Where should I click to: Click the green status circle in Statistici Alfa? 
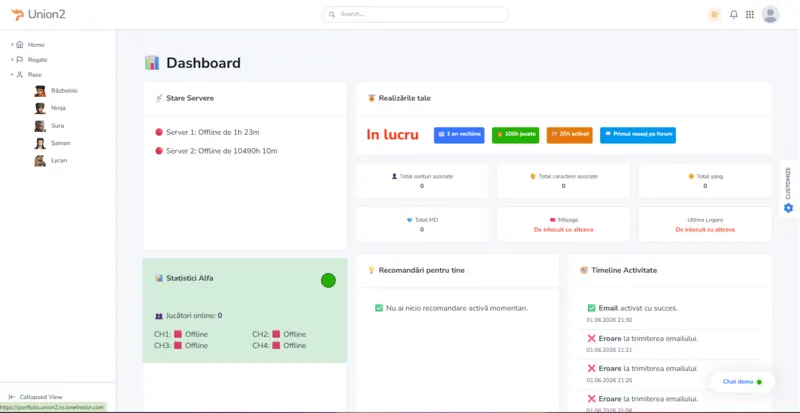click(328, 280)
